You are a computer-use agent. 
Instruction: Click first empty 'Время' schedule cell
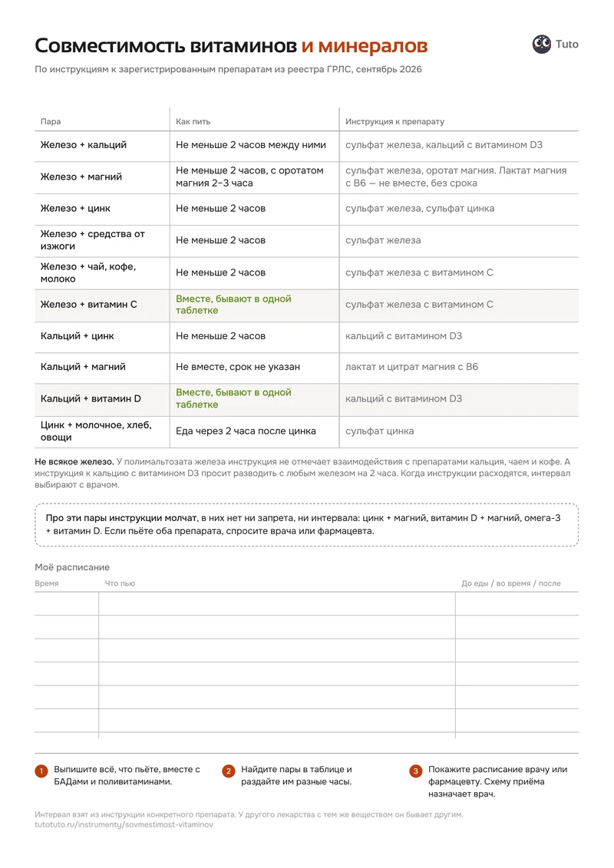67,603
